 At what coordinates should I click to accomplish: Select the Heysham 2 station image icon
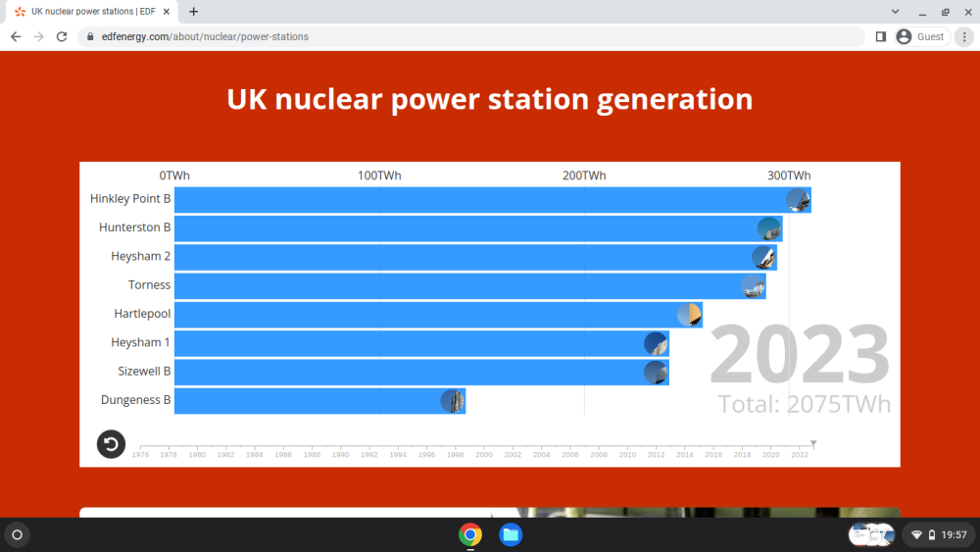[763, 258]
